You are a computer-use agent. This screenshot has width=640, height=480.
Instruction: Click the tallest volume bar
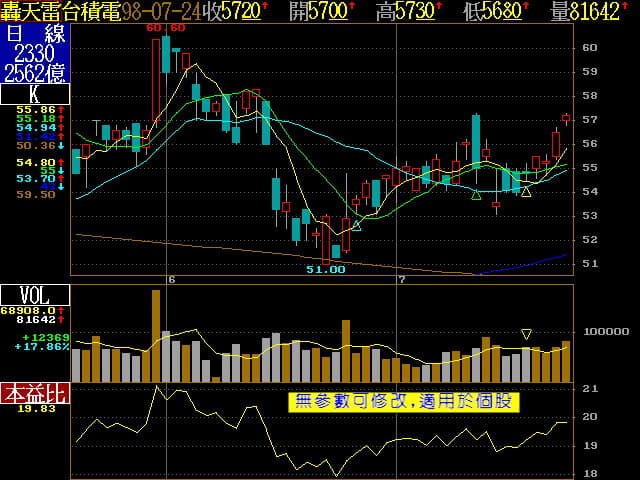coord(156,335)
